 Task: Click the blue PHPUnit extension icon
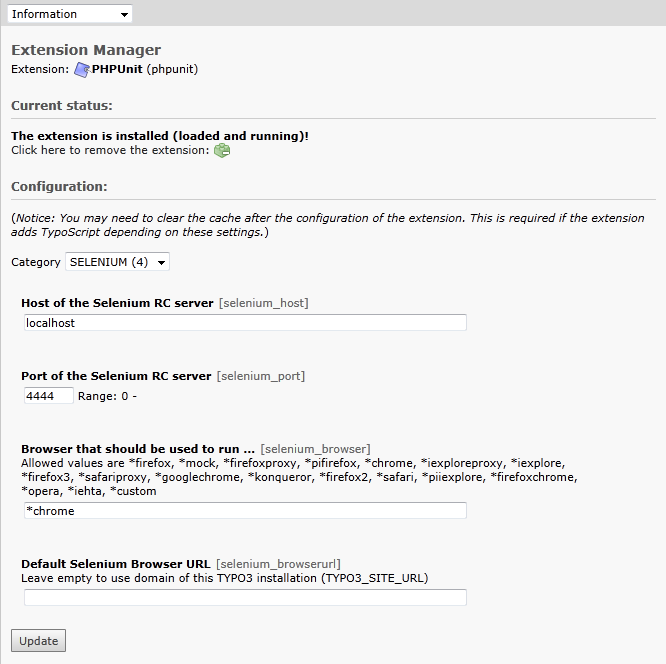click(82, 70)
